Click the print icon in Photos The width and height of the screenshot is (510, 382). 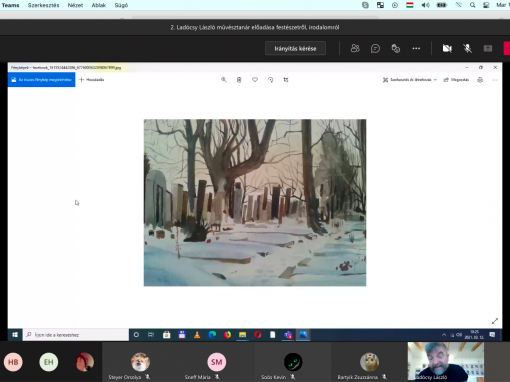[x=480, y=80]
